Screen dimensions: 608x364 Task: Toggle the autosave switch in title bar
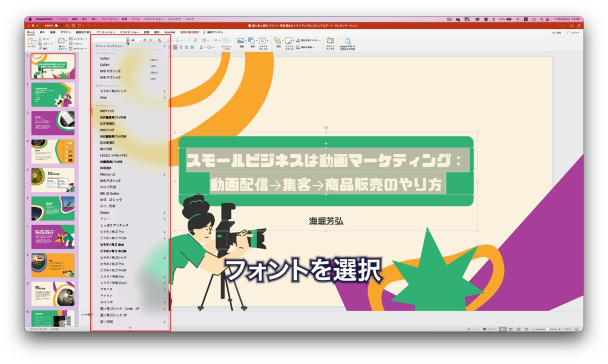[x=59, y=26]
